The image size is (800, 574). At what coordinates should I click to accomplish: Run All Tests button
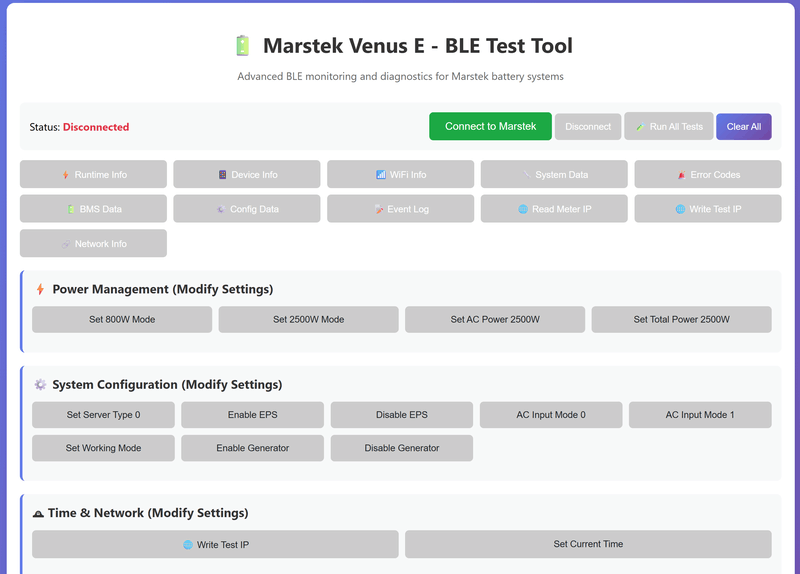click(668, 127)
